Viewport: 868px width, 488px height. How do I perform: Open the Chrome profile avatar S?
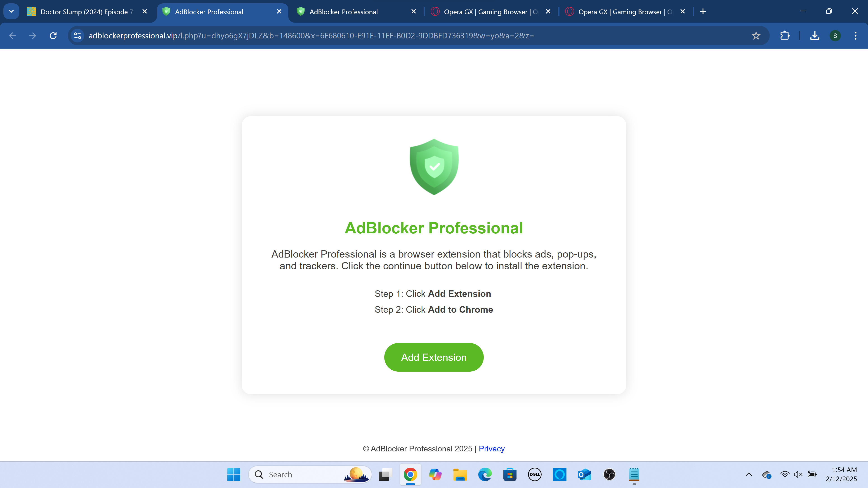pos(835,36)
